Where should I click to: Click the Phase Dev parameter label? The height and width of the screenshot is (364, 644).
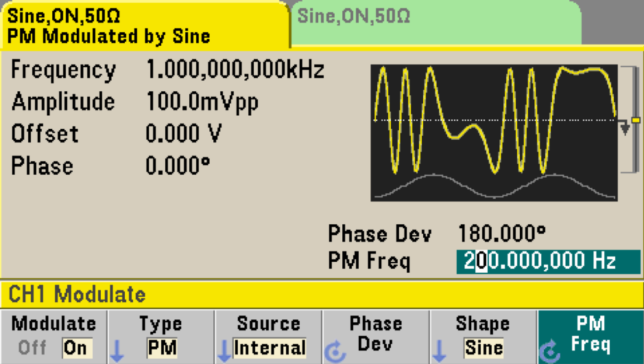click(379, 234)
